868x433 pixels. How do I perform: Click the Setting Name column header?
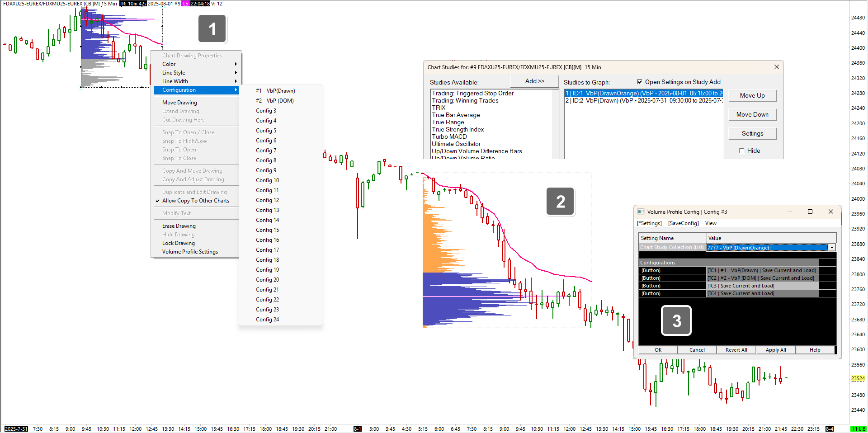tap(672, 238)
